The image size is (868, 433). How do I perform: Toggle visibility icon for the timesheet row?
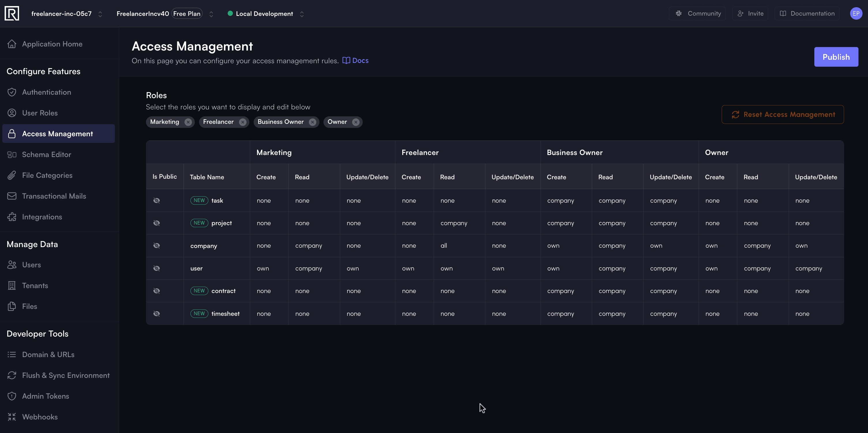tap(157, 313)
